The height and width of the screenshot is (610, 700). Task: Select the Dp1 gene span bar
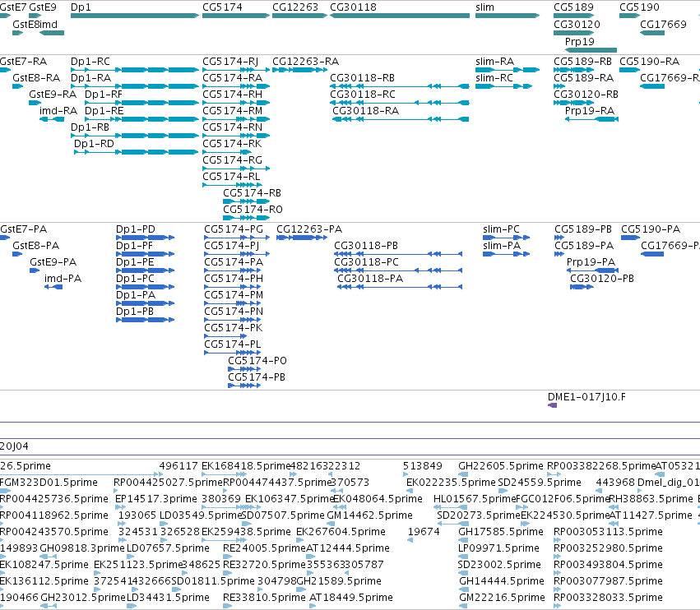135,16
